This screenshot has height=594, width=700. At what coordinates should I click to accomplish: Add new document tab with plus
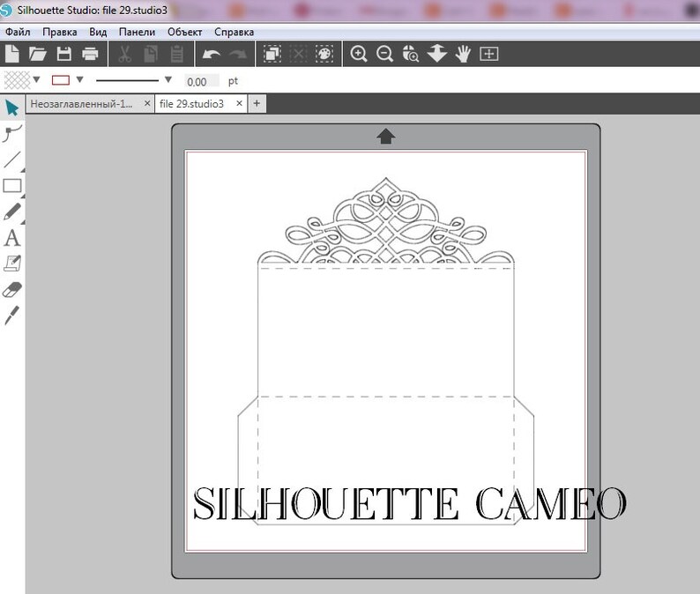click(x=257, y=103)
